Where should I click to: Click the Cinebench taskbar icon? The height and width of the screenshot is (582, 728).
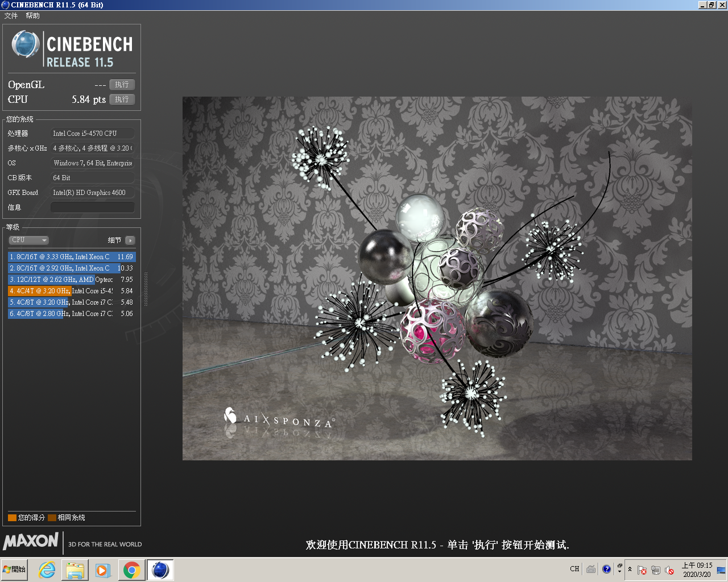(x=160, y=570)
